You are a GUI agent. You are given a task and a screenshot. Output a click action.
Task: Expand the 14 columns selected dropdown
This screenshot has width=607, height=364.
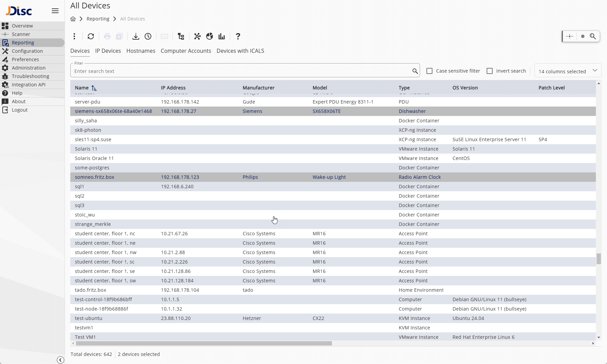click(567, 71)
